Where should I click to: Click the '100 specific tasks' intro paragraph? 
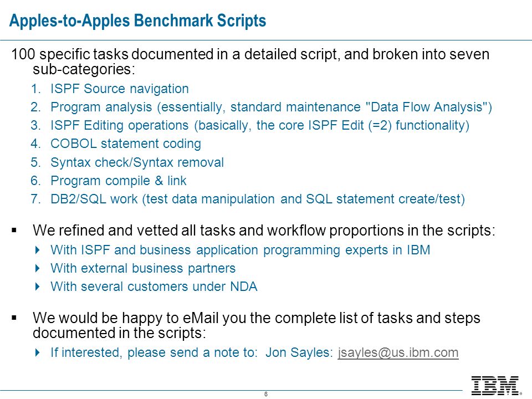(x=250, y=62)
